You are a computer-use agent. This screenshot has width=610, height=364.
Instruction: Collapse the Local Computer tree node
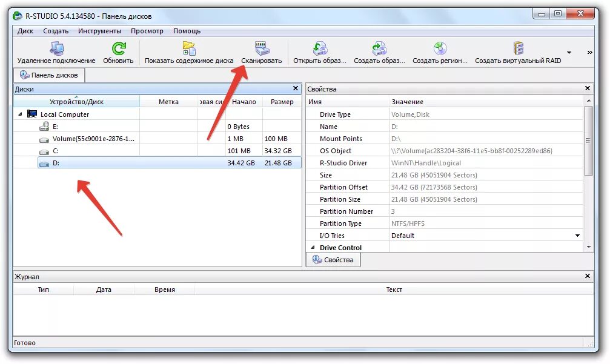pyautogui.click(x=20, y=114)
